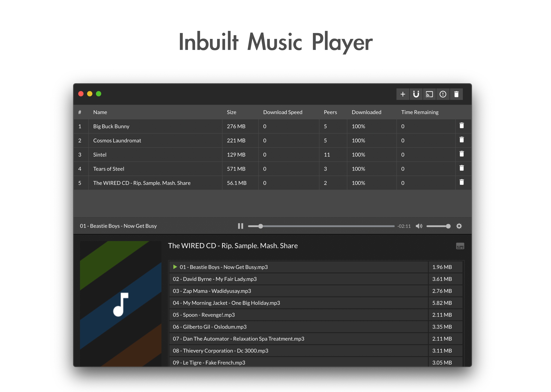
Task: Mute audio with the speaker icon
Action: 419,226
